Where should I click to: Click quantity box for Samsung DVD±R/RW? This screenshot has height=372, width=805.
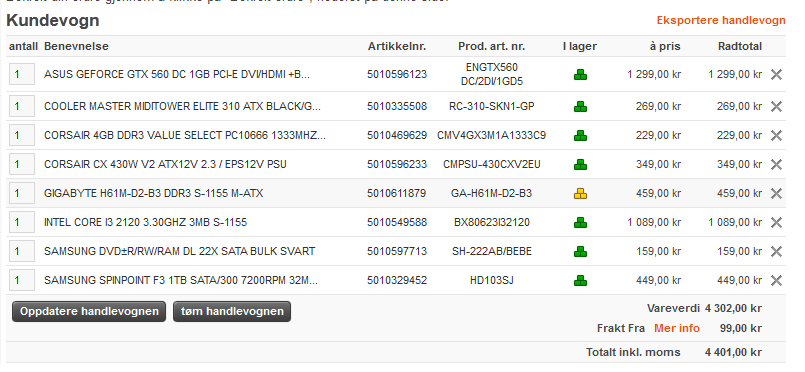[x=22, y=251]
